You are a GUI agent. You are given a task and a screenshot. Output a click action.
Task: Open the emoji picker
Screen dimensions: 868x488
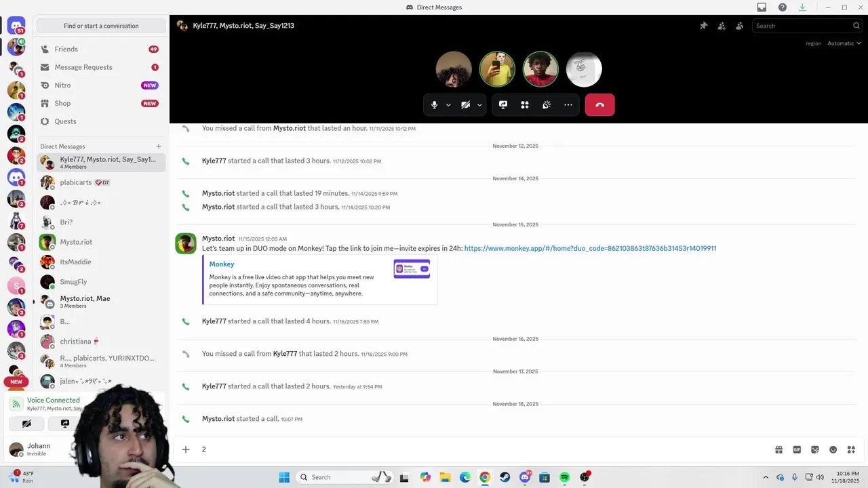(833, 449)
